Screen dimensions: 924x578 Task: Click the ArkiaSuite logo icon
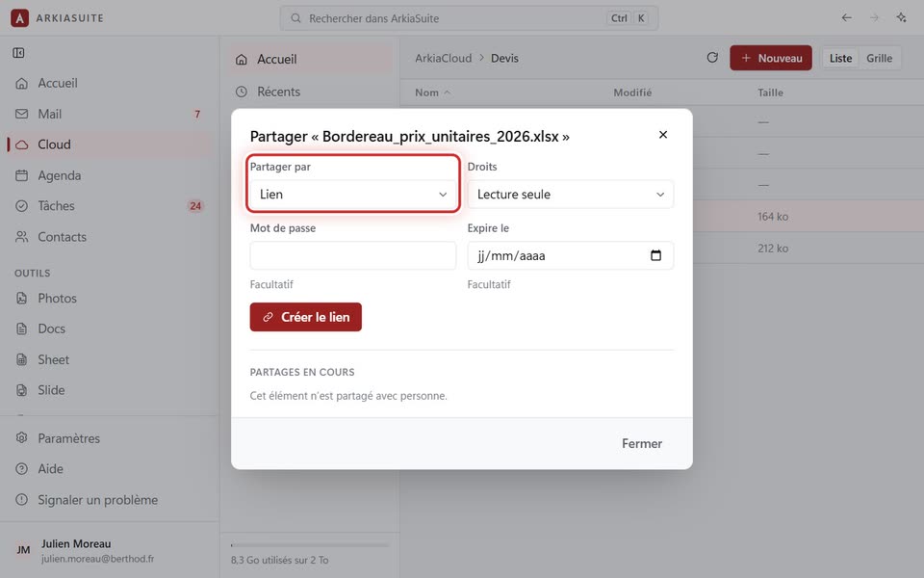point(19,17)
